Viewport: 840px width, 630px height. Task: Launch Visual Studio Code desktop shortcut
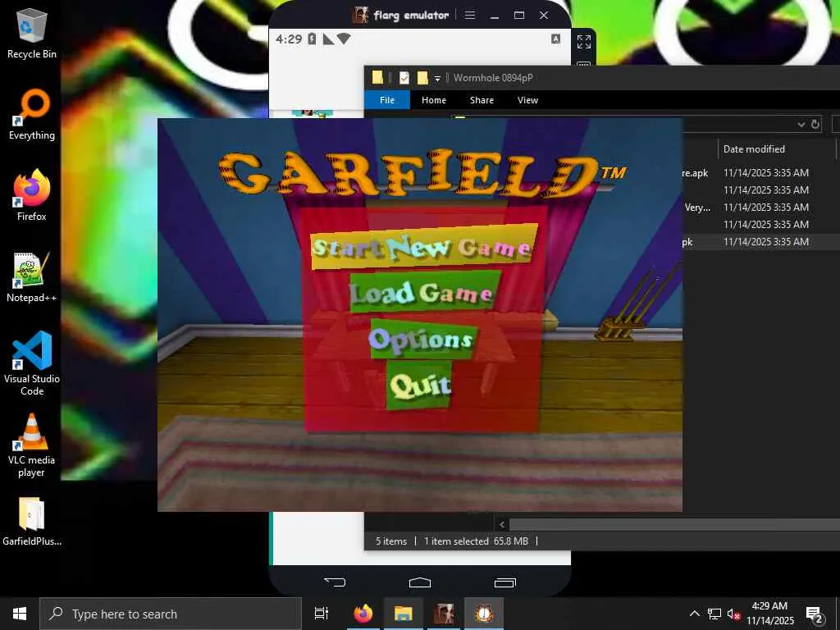pos(32,363)
